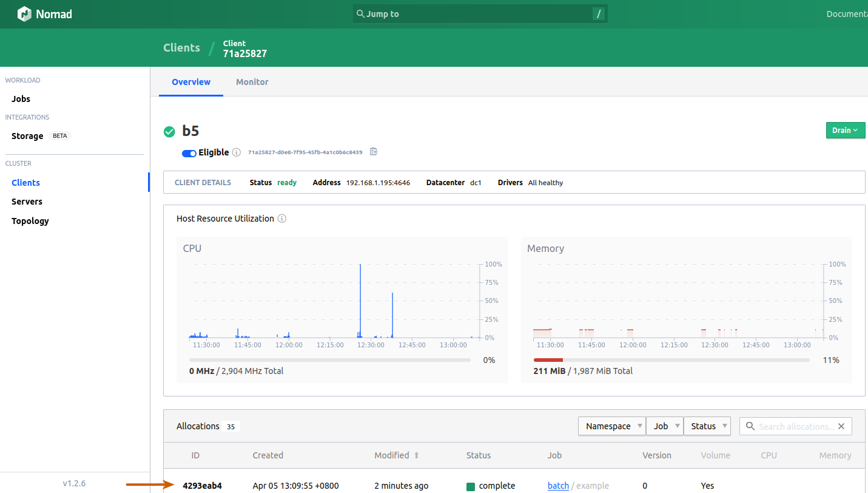Click the Memory usage progress bar
Image resolution: width=868 pixels, height=493 pixels.
click(x=671, y=360)
